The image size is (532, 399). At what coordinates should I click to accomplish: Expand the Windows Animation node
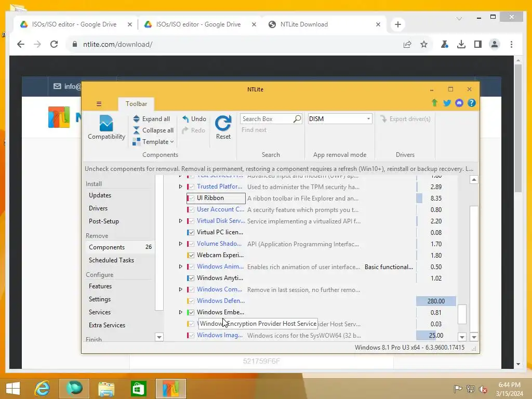[180, 267]
